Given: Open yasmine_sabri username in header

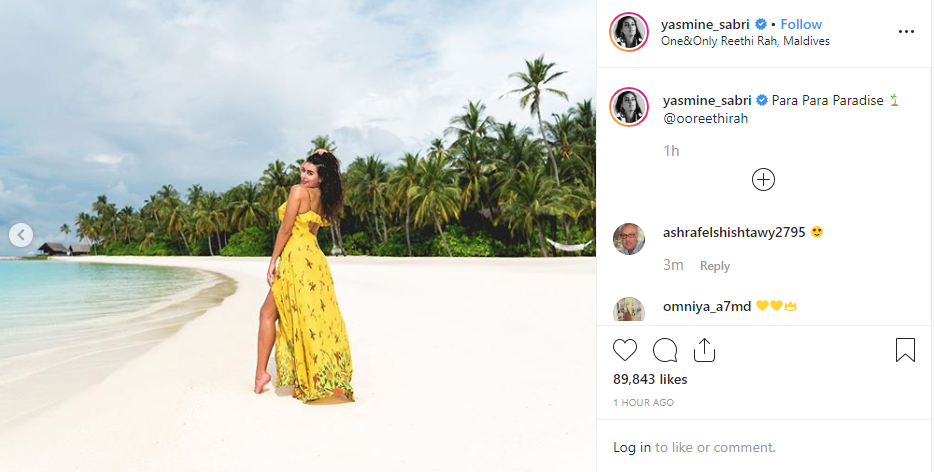Looking at the screenshot, I should pos(705,24).
